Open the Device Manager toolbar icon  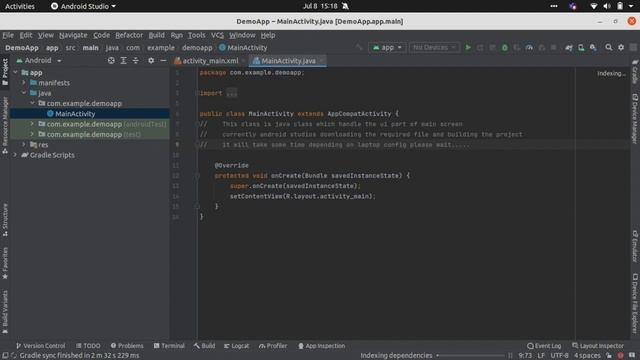click(581, 47)
